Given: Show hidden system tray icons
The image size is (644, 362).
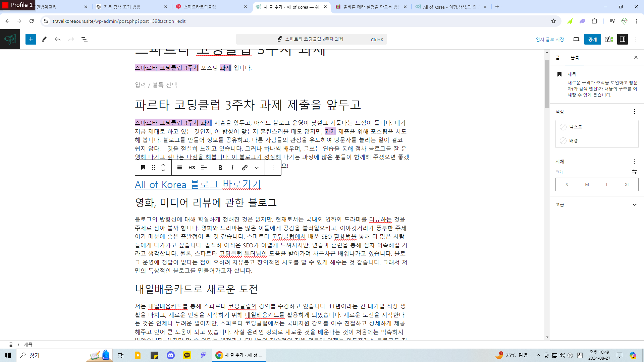Looking at the screenshot, I should pyautogui.click(x=538, y=355).
